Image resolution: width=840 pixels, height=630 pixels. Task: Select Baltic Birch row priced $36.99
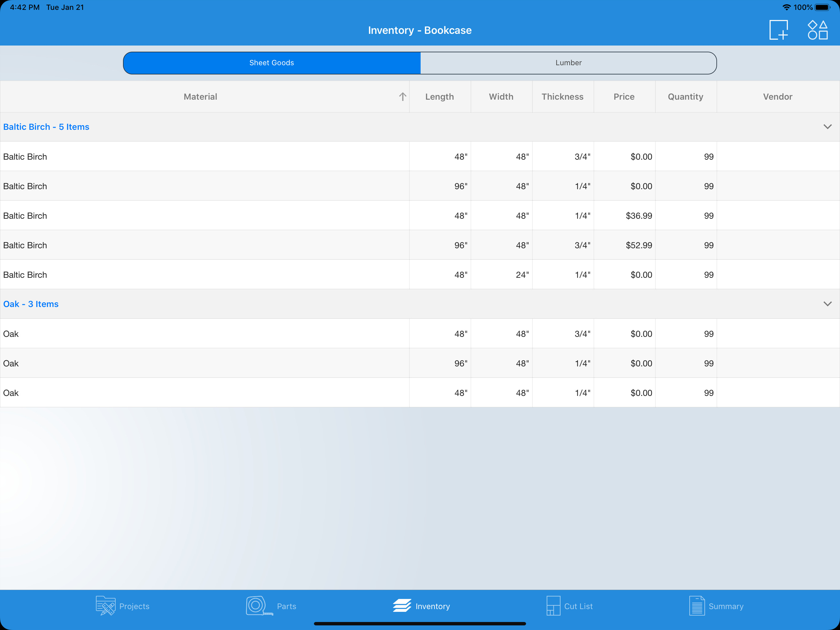(x=205, y=215)
